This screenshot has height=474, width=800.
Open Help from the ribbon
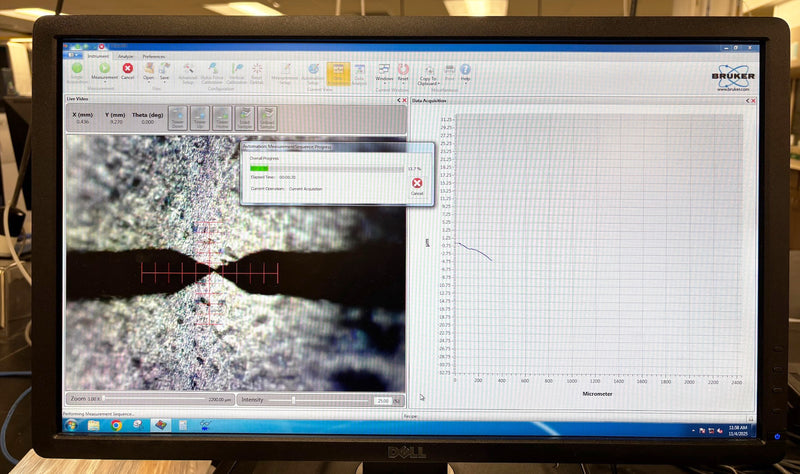click(465, 69)
